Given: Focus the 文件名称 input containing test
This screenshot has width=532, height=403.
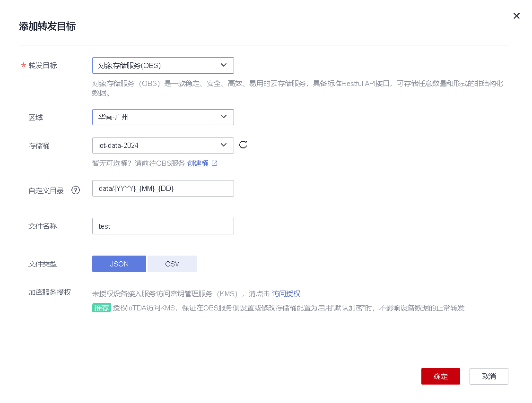Looking at the screenshot, I should click(163, 226).
